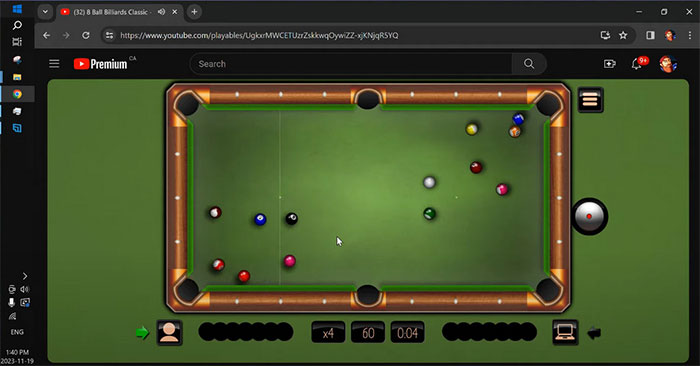Open the YouTube account avatar menu

click(x=667, y=64)
